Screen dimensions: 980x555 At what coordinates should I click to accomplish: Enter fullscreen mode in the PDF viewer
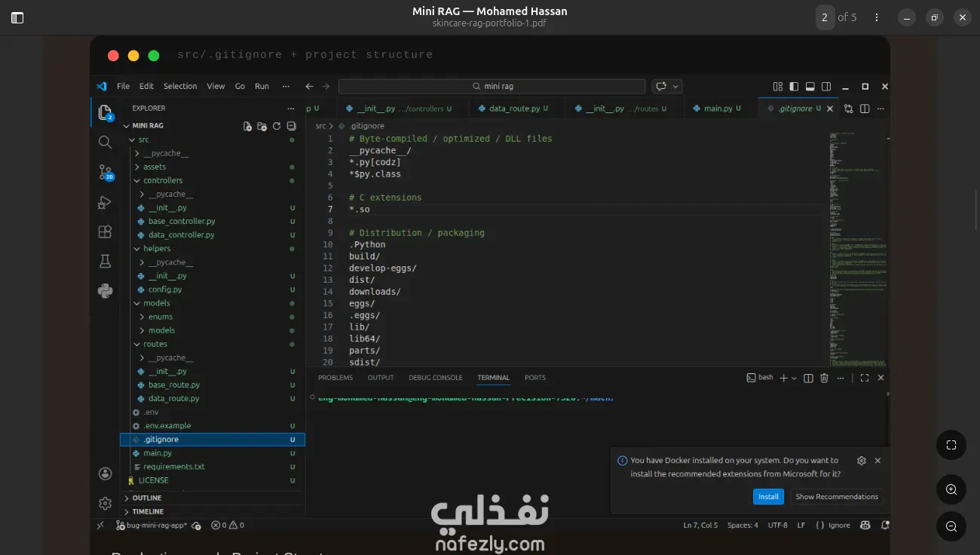(951, 445)
